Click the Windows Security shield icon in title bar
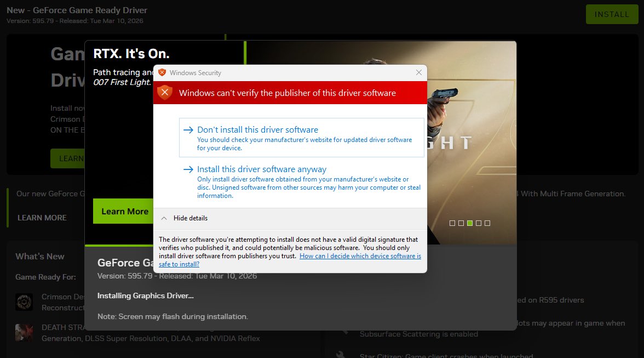Screen dimensions: 644x358 click(x=162, y=72)
